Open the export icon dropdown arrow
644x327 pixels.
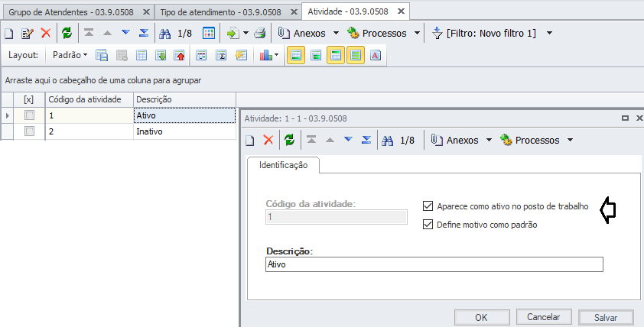point(246,33)
